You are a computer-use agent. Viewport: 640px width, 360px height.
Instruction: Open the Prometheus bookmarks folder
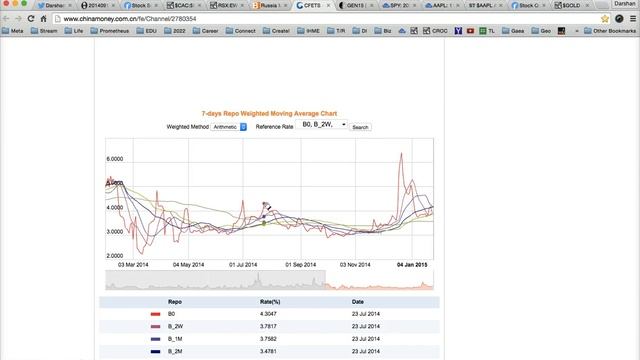pyautogui.click(x=110, y=31)
